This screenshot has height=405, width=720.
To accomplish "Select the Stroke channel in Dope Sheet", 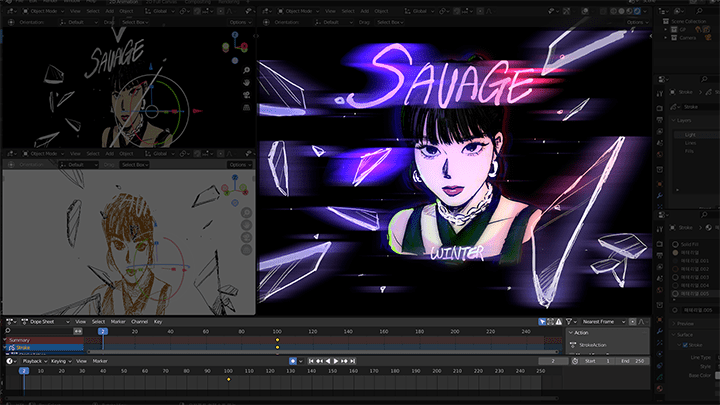I will click(x=44, y=348).
